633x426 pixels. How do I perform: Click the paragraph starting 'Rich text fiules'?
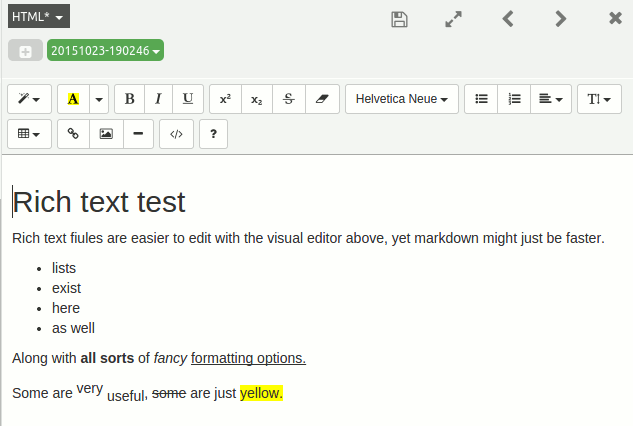click(x=308, y=238)
